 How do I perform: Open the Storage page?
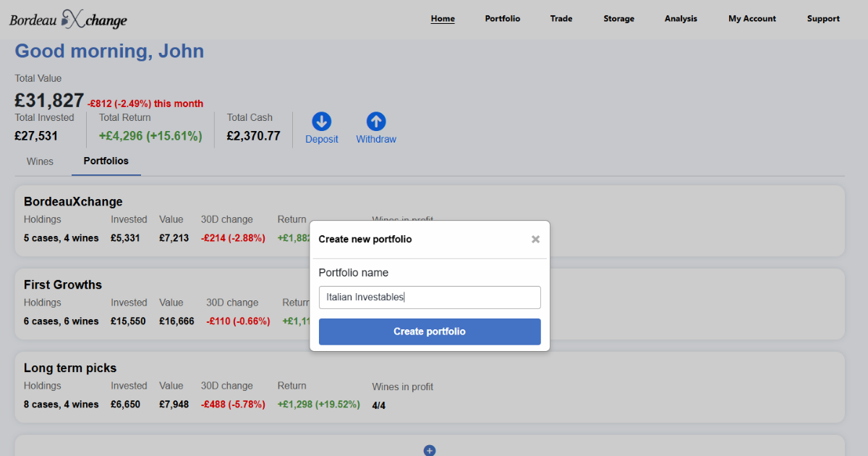pos(619,19)
